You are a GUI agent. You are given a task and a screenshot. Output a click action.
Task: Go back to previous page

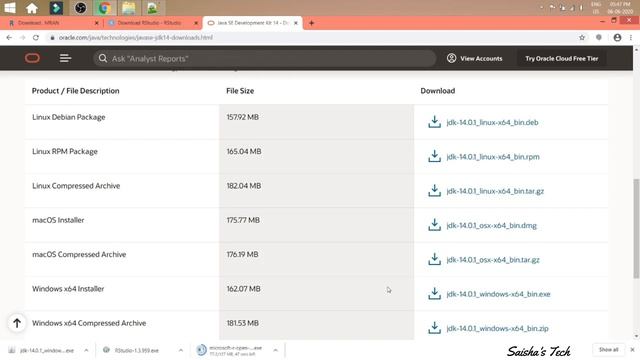pos(9,38)
